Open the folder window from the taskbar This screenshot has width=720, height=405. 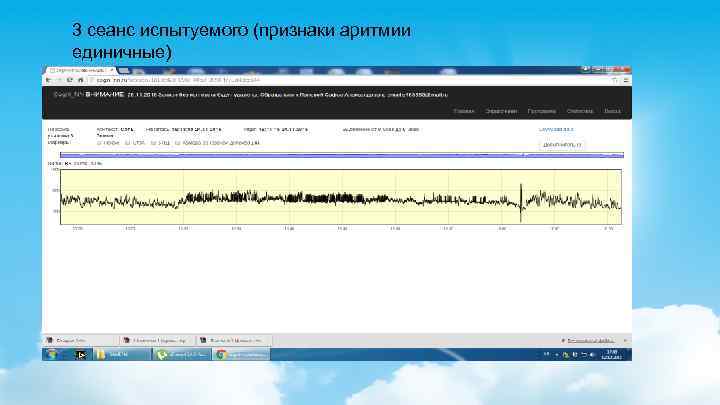[122, 354]
